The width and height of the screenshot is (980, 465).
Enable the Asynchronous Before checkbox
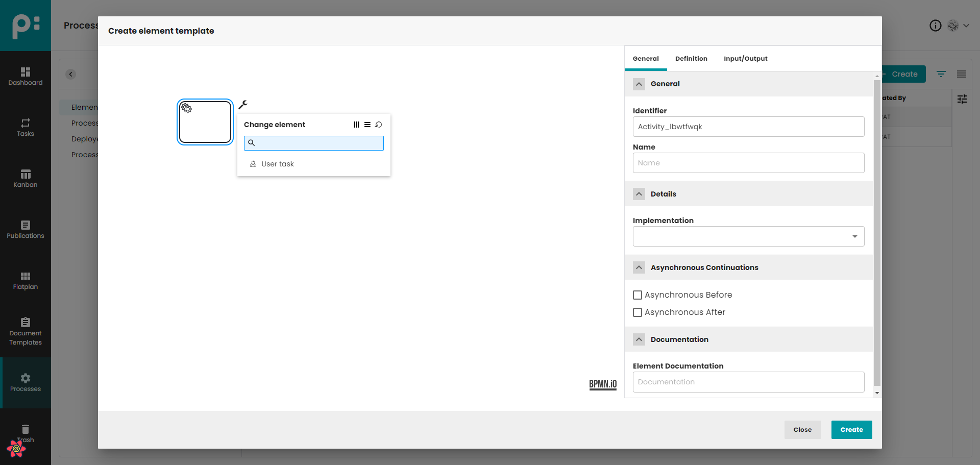638,295
